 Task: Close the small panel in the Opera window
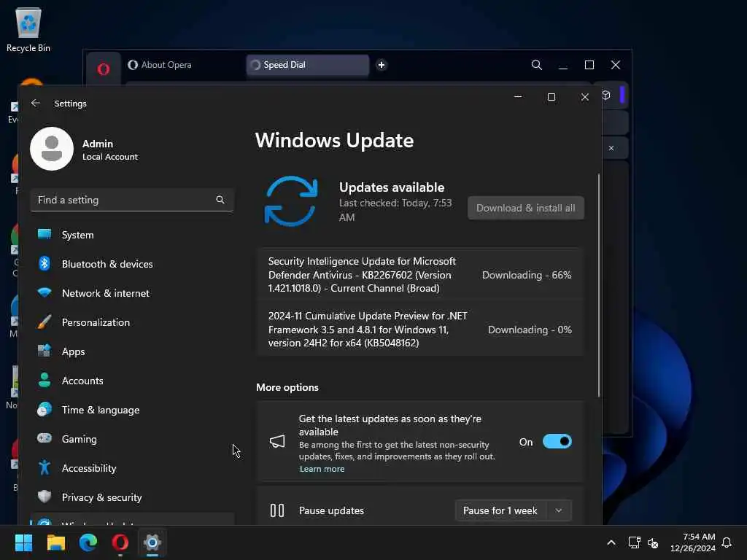click(611, 148)
